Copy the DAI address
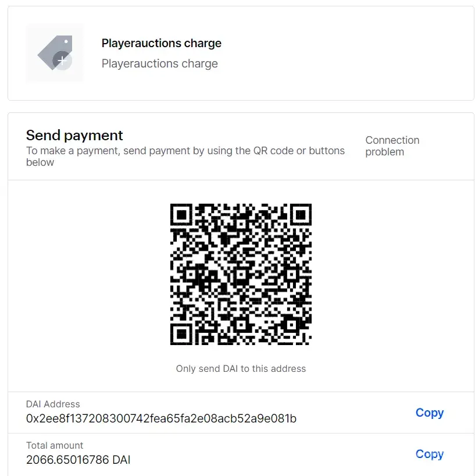Screen dimensions: 475x476 (x=429, y=413)
